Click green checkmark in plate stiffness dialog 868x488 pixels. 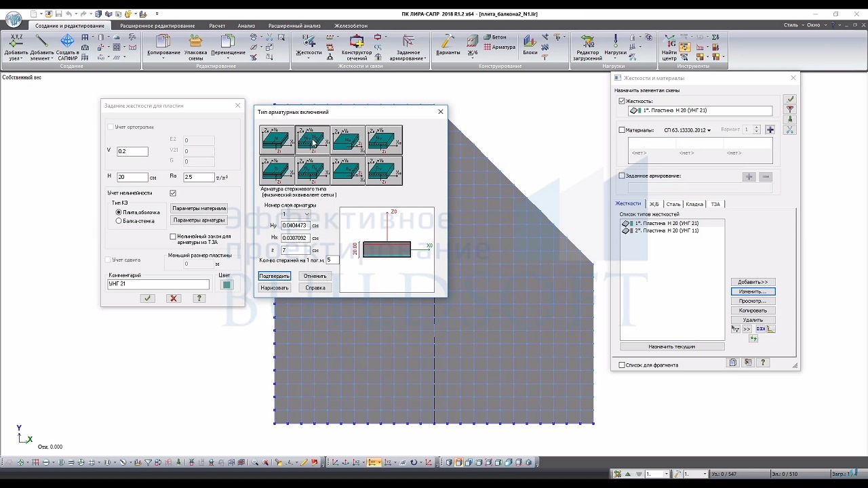147,298
